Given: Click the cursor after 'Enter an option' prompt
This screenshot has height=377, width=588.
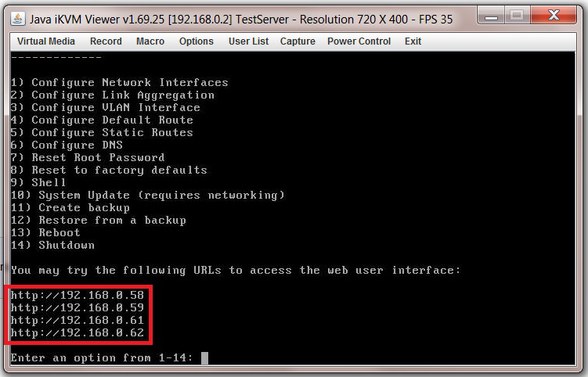Looking at the screenshot, I should click(x=204, y=358).
